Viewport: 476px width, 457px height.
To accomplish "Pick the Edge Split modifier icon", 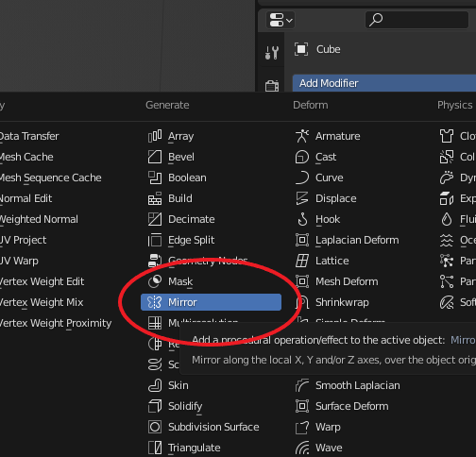I will click(x=155, y=240).
